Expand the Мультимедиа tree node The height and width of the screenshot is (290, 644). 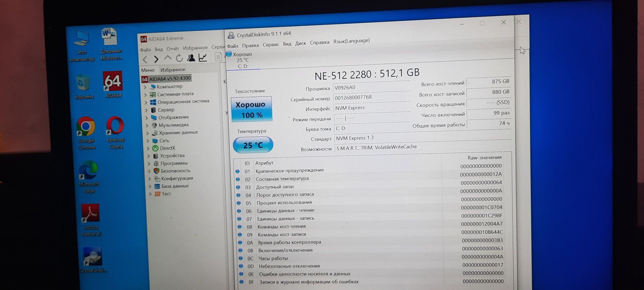point(147,126)
